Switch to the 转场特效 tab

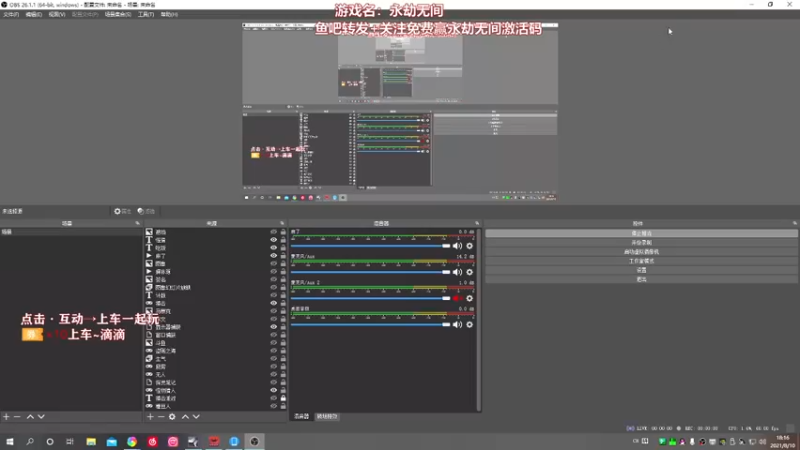tap(327, 417)
